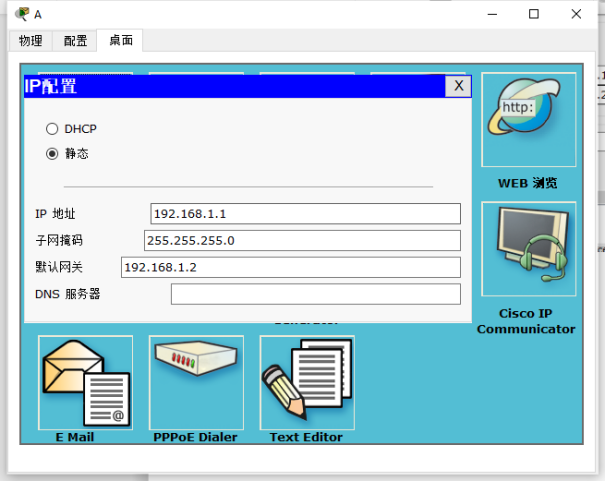The image size is (605, 481).
Task: Maximize window A
Action: (534, 14)
